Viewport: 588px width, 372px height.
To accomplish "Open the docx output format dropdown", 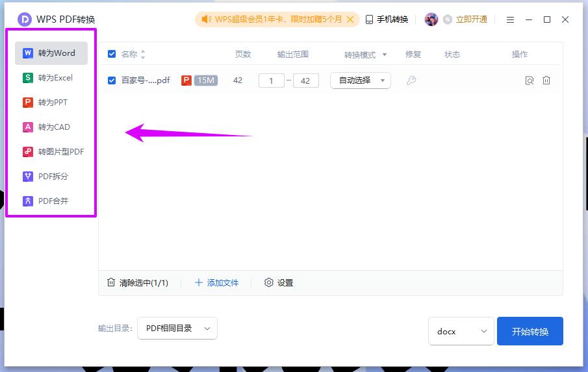I will (461, 331).
